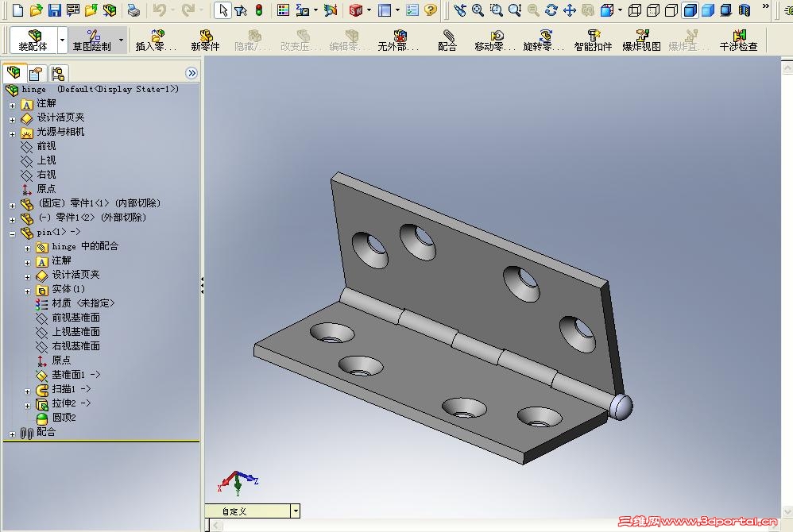Switch to the FeatureManager design tree tab
This screenshot has height=532, width=793.
point(14,73)
